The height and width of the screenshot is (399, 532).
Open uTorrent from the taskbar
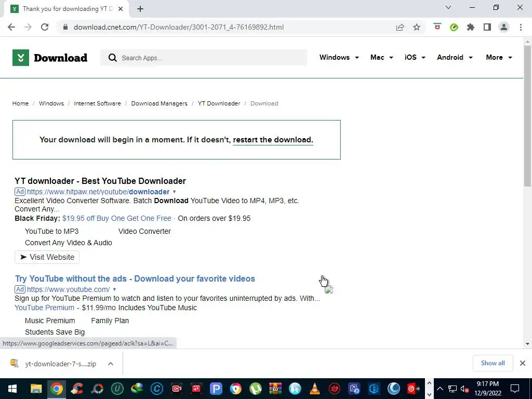256,389
